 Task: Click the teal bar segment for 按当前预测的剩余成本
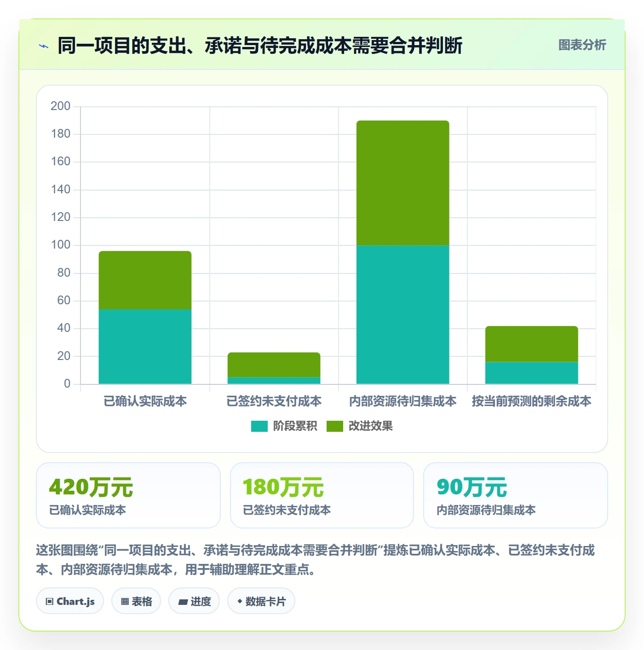pyautogui.click(x=531, y=373)
